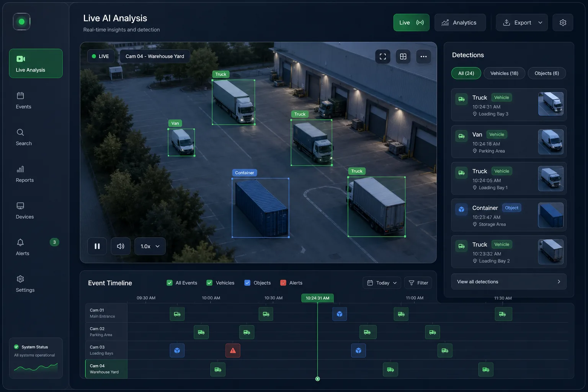The width and height of the screenshot is (588, 392).
Task: Toggle the All Events checkbox
Action: [x=170, y=283]
